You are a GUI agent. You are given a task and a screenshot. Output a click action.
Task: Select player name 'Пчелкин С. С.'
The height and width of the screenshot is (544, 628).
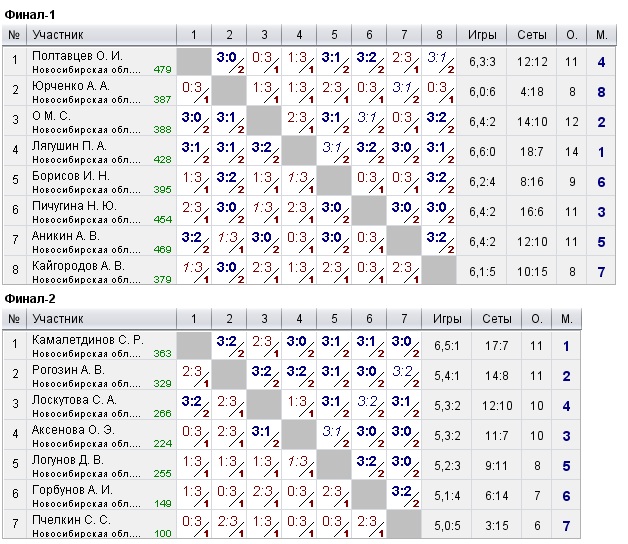coord(71,520)
